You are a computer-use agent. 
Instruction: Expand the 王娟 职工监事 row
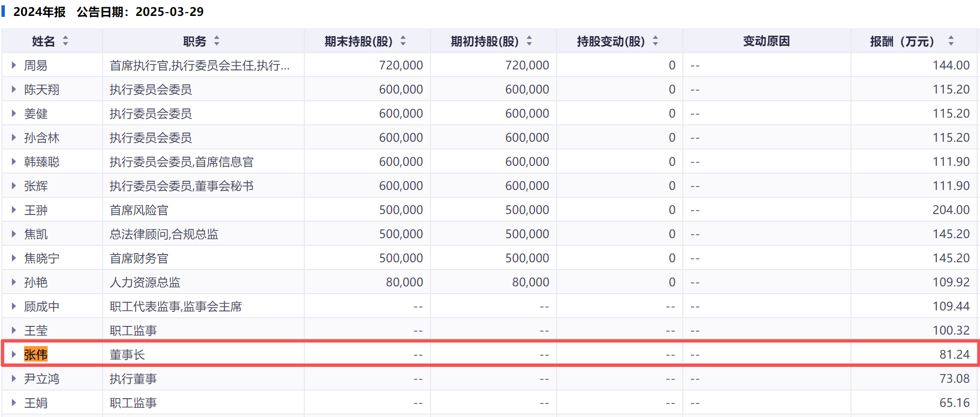(x=14, y=403)
